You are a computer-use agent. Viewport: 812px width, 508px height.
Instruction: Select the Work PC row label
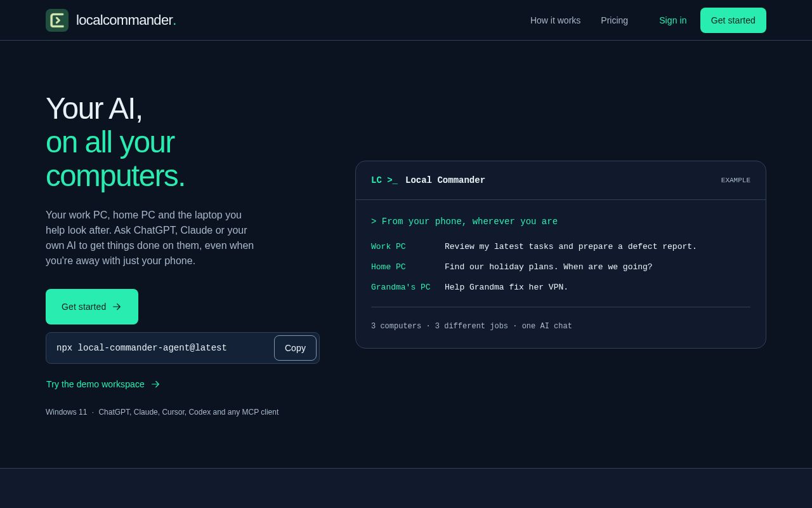388,246
